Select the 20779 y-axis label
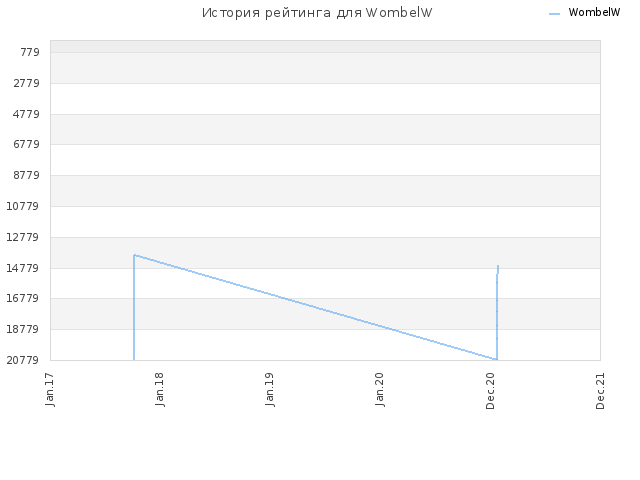The height and width of the screenshot is (480, 640). tap(23, 360)
